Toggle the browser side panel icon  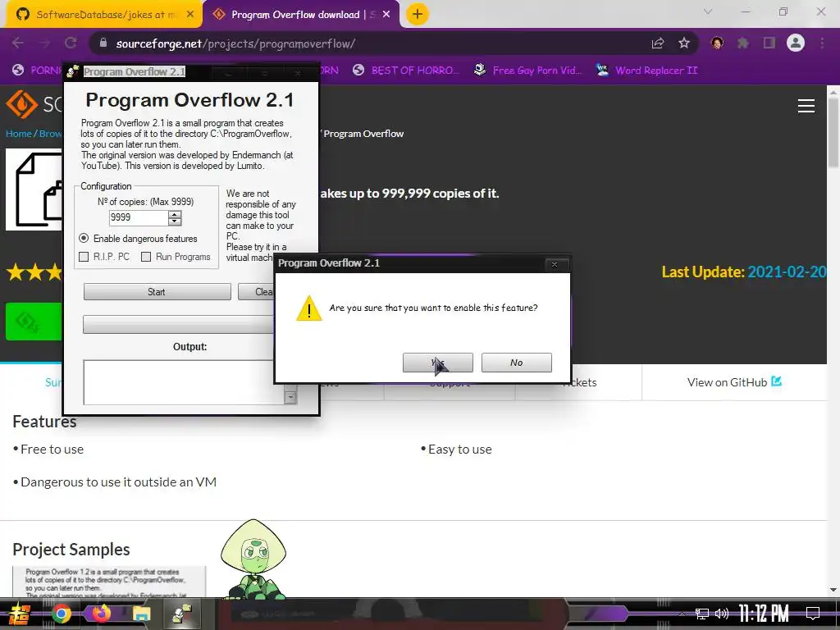point(769,43)
